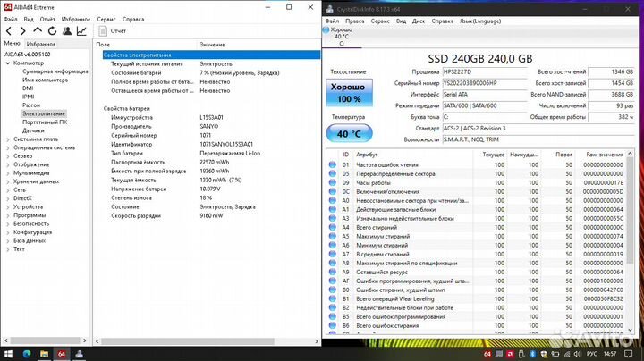
Task: Expand the Сервер tree node
Action: [8, 156]
